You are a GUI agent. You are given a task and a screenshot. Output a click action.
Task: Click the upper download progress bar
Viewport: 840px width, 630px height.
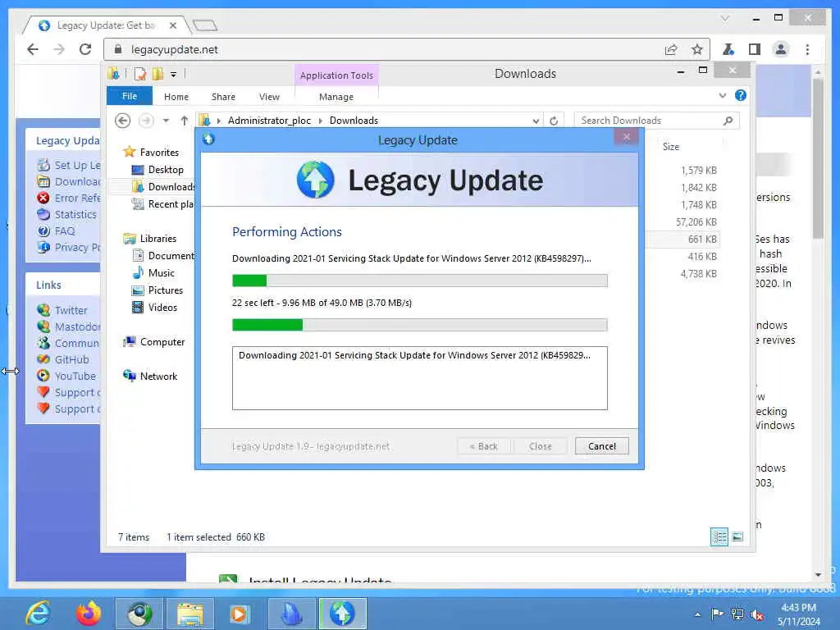(x=419, y=281)
